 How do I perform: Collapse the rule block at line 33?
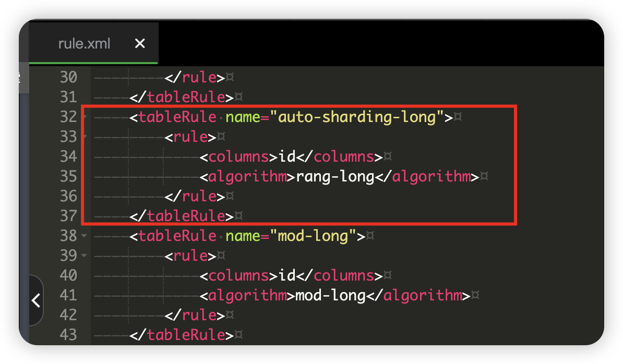(x=85, y=137)
